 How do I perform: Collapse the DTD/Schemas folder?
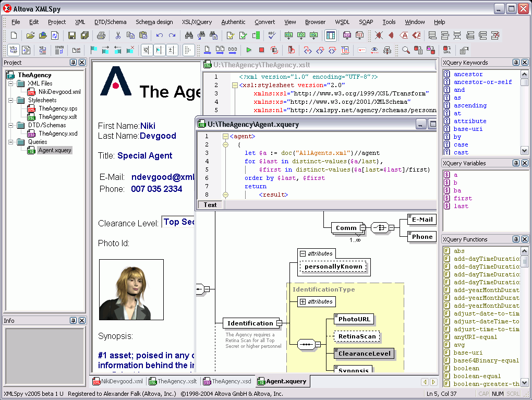pyautogui.click(x=11, y=125)
